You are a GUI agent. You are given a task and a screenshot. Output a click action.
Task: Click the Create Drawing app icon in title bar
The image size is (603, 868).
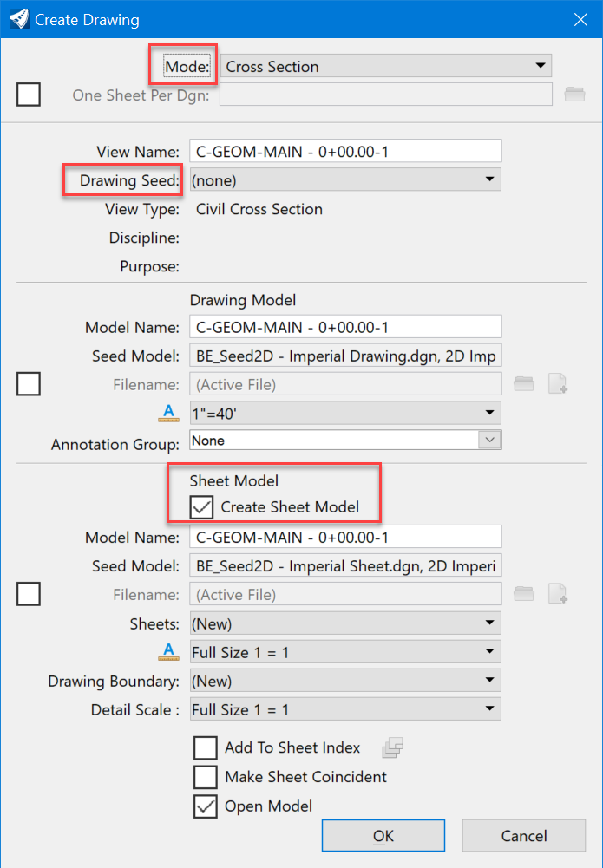coord(19,19)
